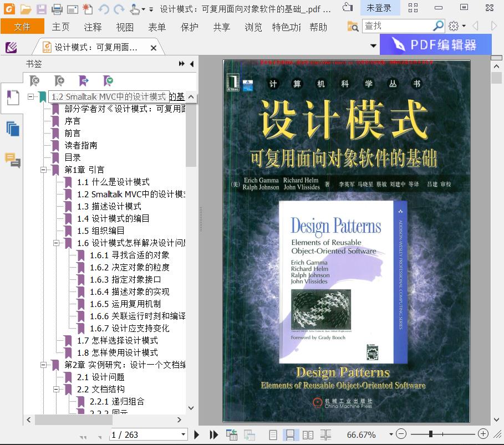Click the zoom in plus button
Viewport: 504px width, 445px height.
click(x=483, y=434)
